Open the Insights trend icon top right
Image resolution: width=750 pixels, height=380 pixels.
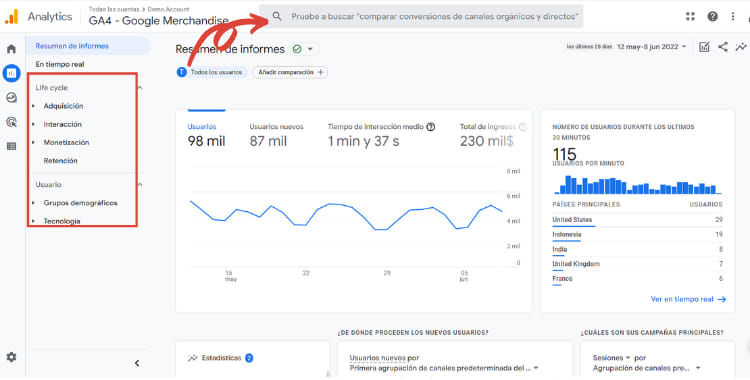point(741,47)
